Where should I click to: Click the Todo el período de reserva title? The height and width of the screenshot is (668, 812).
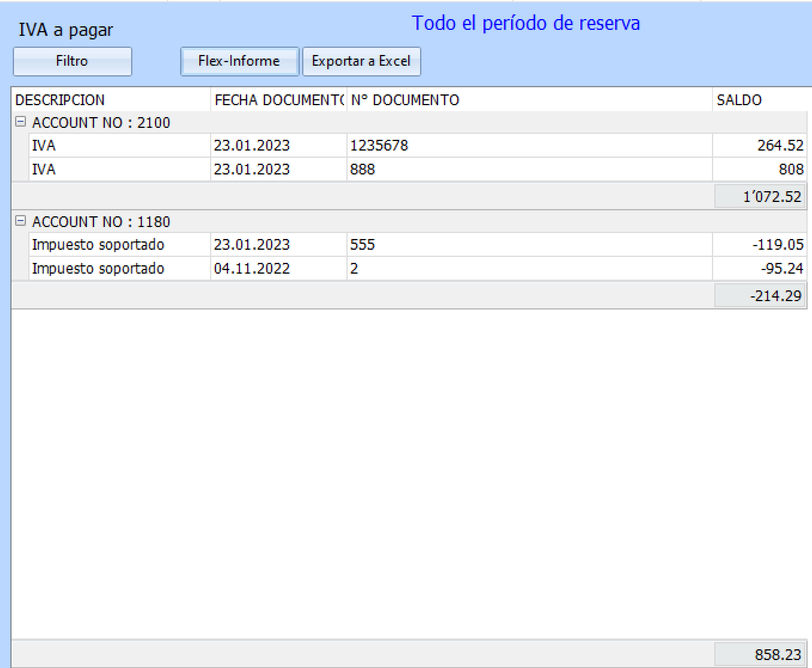(525, 23)
